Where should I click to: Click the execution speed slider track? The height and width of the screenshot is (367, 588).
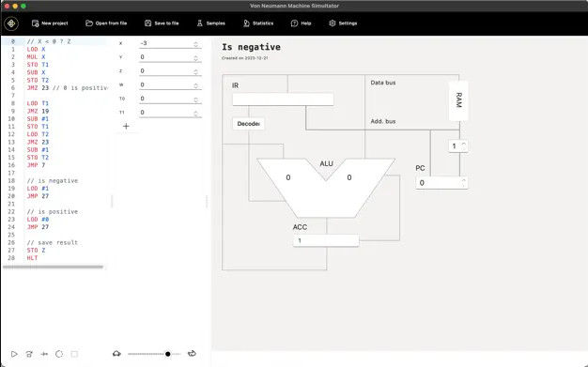tap(154, 354)
